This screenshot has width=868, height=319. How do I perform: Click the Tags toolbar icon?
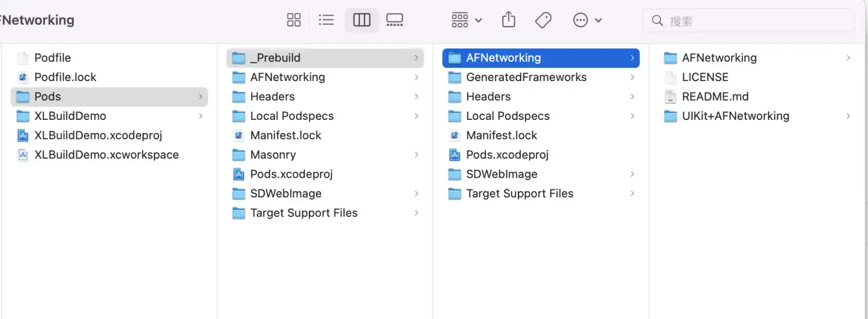coord(543,20)
